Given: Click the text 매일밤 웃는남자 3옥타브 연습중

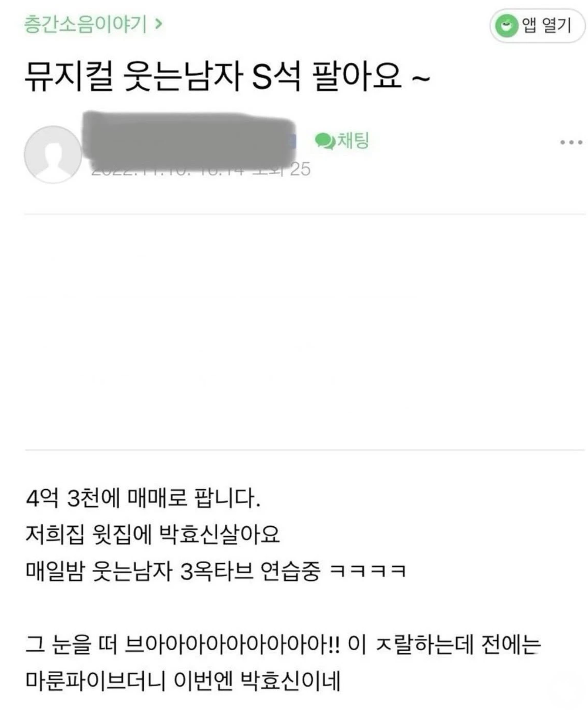Looking at the screenshot, I should [x=173, y=570].
